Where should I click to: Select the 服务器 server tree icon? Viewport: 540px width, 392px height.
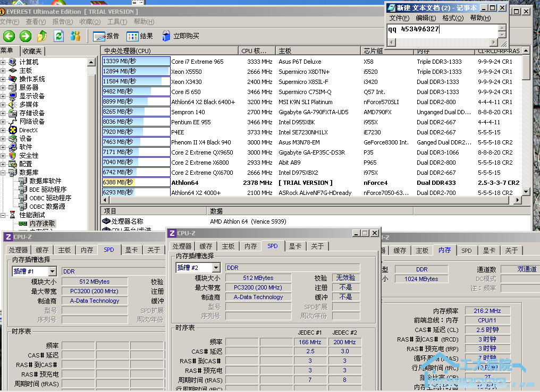point(12,88)
